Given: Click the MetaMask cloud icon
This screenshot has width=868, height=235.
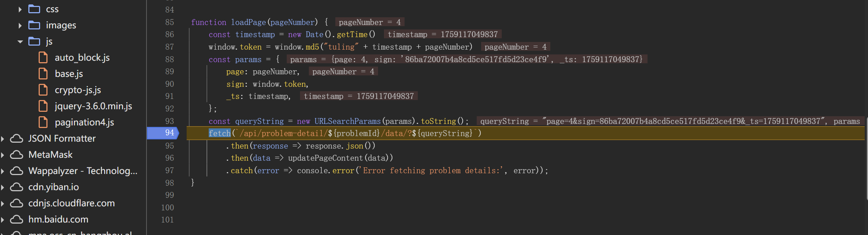Looking at the screenshot, I should point(17,155).
